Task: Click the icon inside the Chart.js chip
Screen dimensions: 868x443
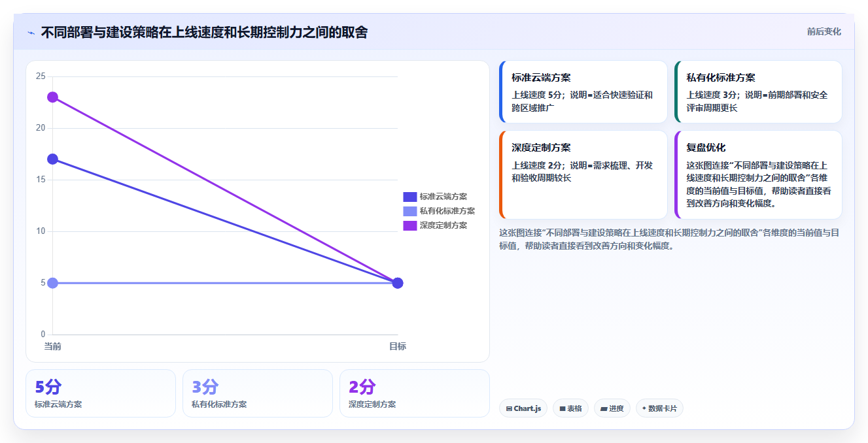Action: click(509, 409)
